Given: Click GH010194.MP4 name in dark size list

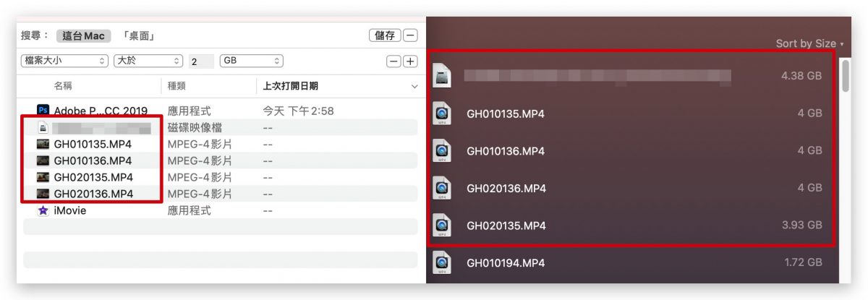Looking at the screenshot, I should (x=506, y=262).
